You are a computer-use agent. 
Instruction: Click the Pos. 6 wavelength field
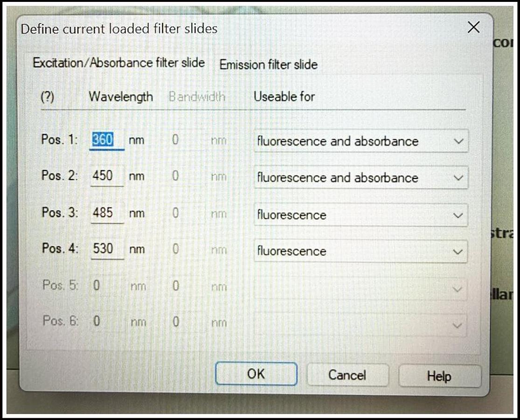(x=106, y=321)
